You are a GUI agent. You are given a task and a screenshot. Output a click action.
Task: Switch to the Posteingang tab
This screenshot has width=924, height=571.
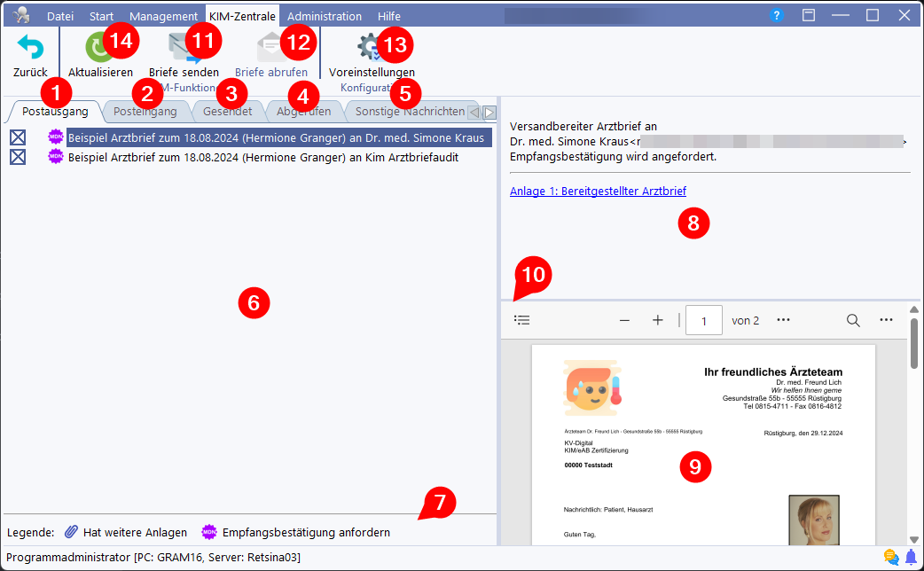pyautogui.click(x=145, y=112)
